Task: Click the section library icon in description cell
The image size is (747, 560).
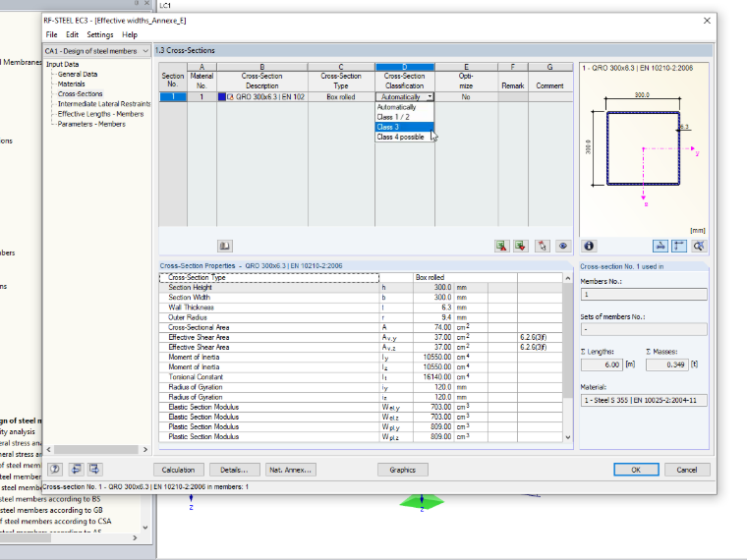Action: [x=231, y=96]
